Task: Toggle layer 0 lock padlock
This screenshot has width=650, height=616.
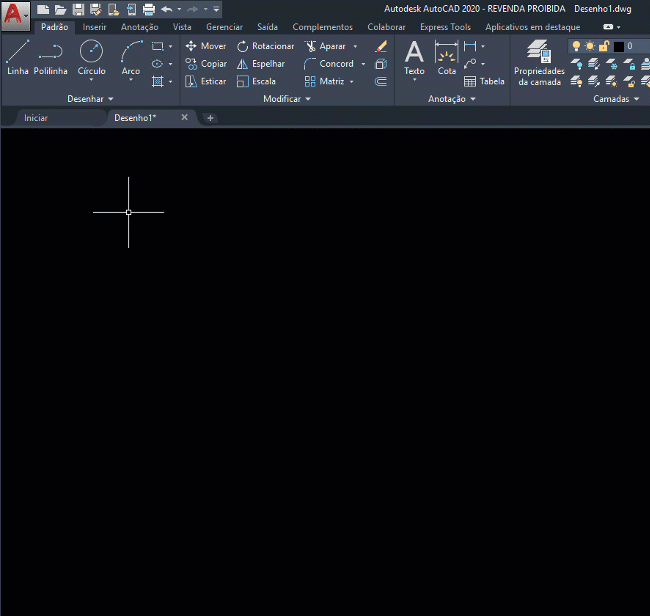Action: [x=604, y=46]
